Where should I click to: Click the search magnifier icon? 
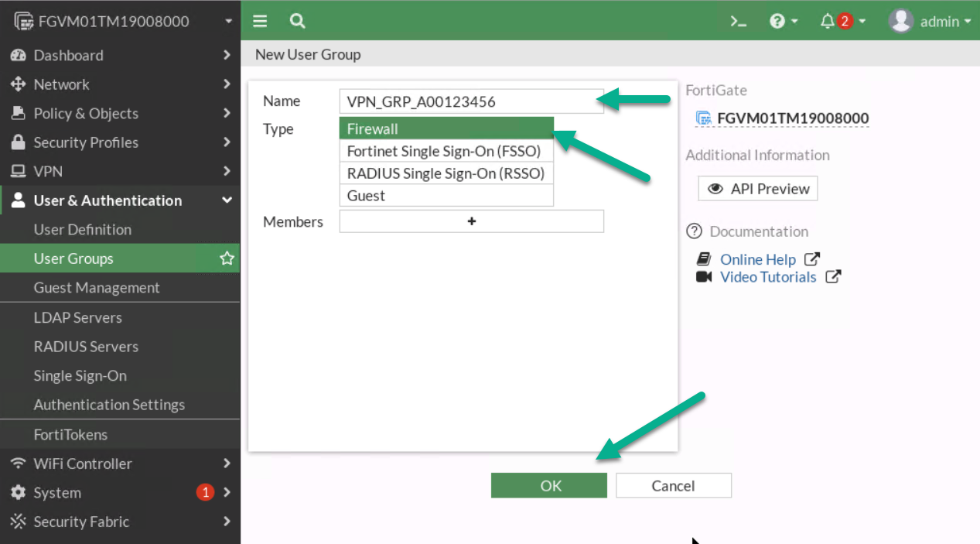(298, 21)
